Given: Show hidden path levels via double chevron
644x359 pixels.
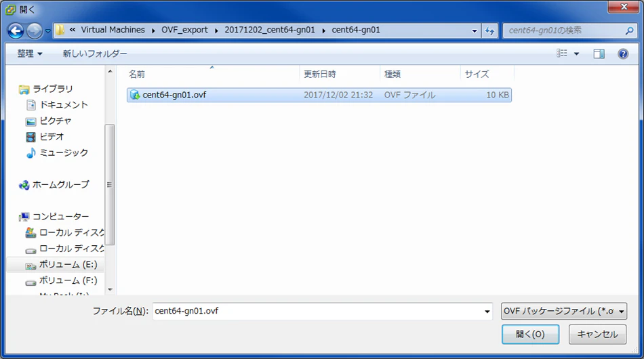Looking at the screenshot, I should click(73, 30).
